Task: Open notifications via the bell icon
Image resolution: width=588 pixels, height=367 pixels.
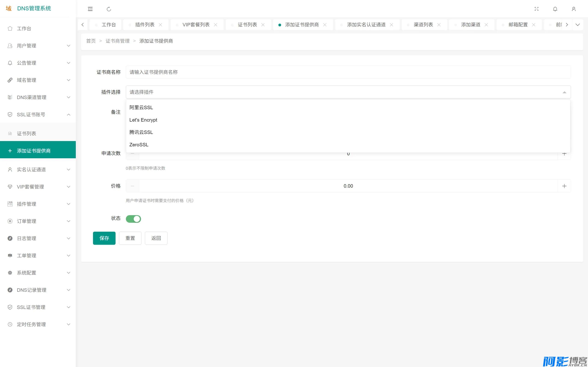Action: pyautogui.click(x=555, y=9)
